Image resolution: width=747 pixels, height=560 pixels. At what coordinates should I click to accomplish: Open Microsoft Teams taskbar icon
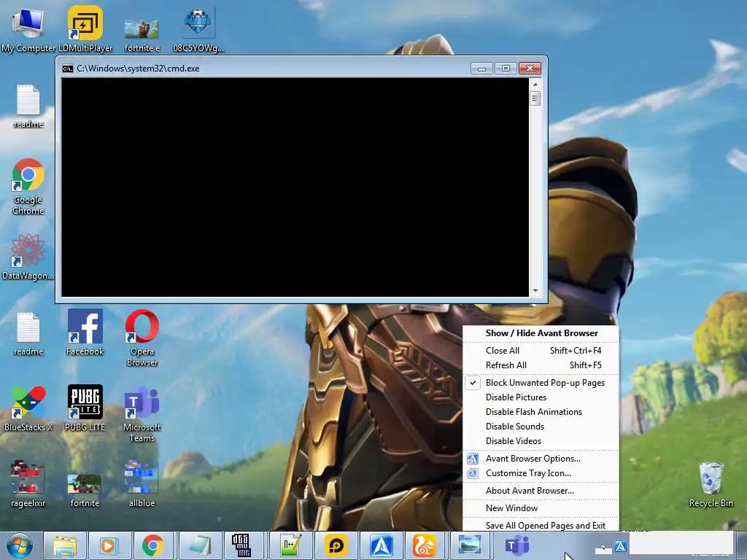coord(517,545)
